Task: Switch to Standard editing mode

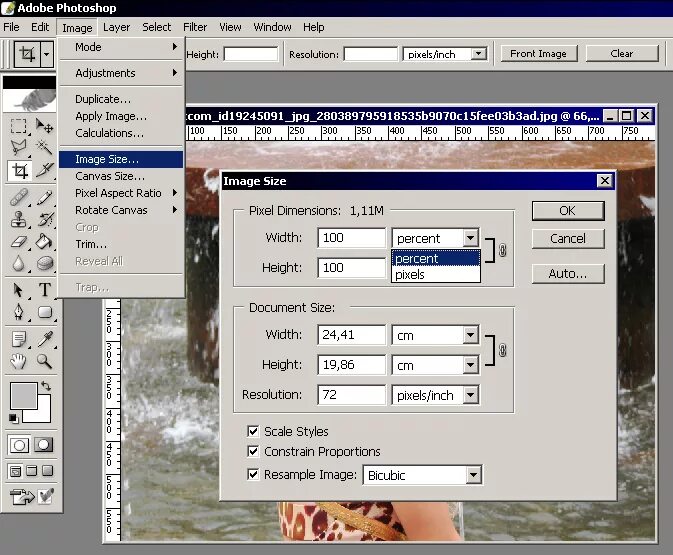Action: [x=19, y=445]
